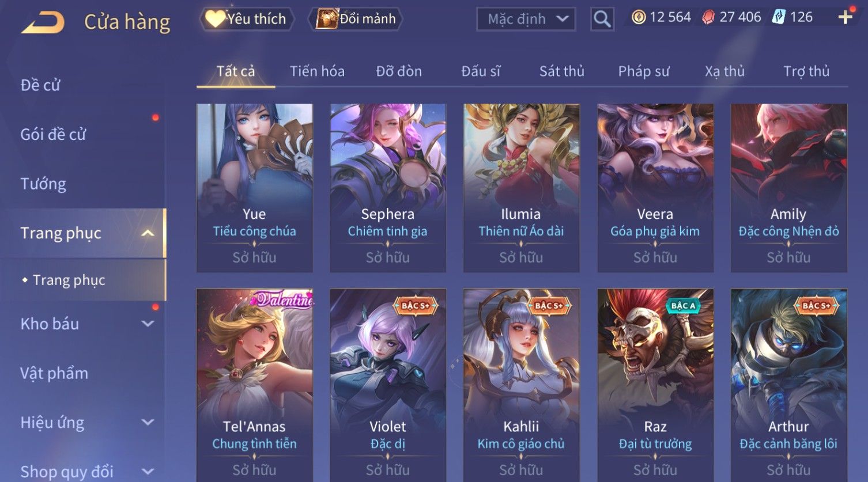868x482 pixels.
Task: Tap the blue voucher currency icon
Action: (x=779, y=17)
